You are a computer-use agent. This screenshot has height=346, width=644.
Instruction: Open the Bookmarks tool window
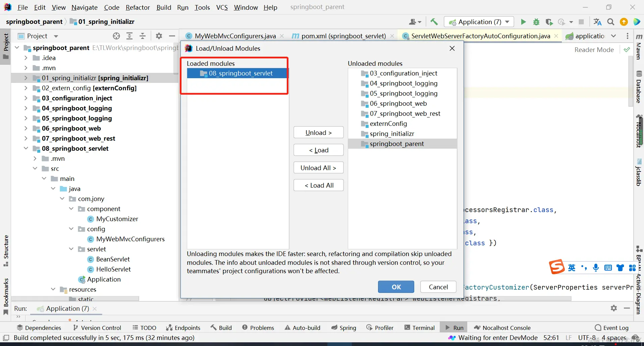click(6, 296)
